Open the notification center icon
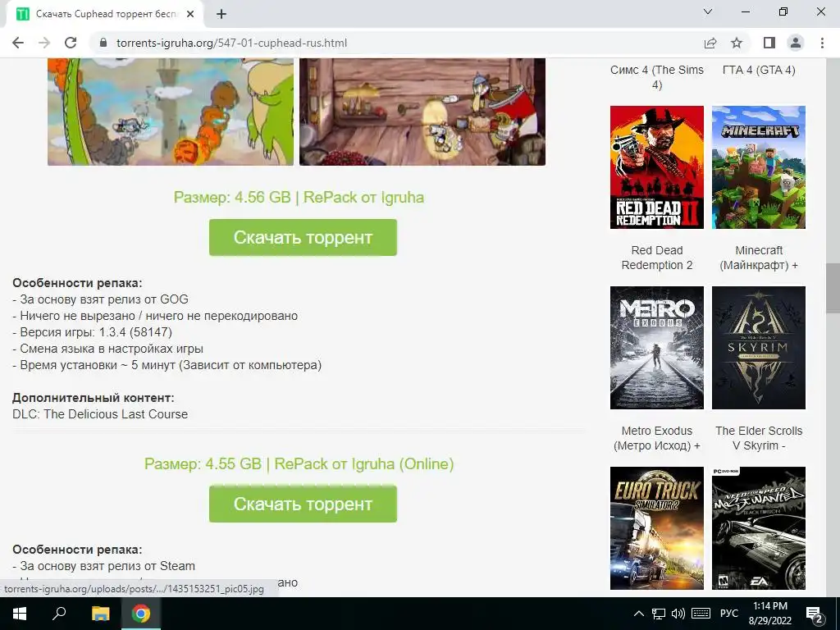Viewport: 840px width, 630px height. click(x=815, y=614)
